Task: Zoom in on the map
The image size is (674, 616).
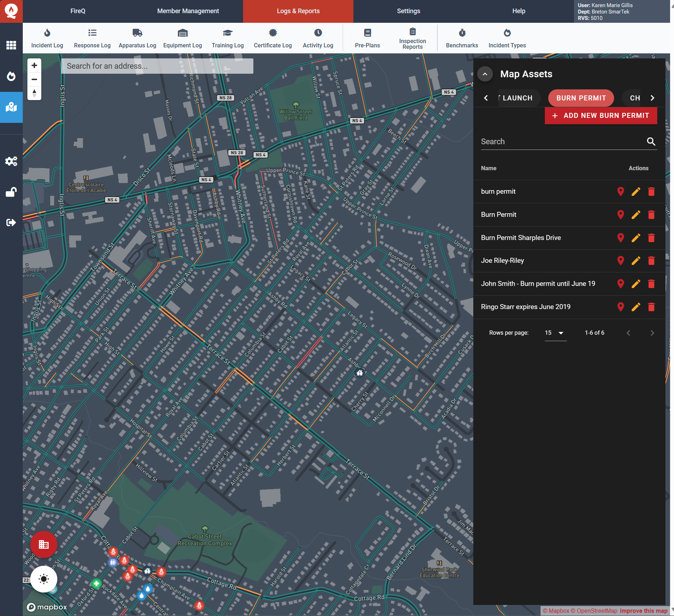Action: point(35,66)
